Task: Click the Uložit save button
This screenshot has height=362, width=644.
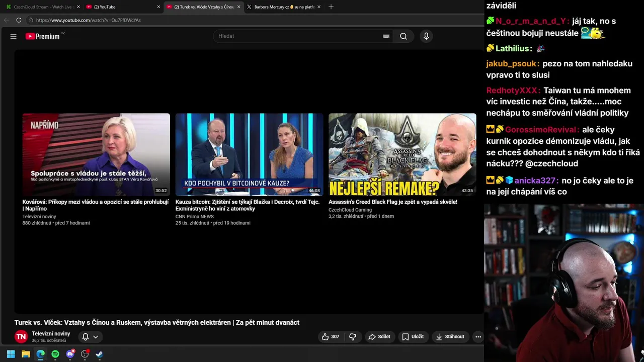Action: coord(413,337)
